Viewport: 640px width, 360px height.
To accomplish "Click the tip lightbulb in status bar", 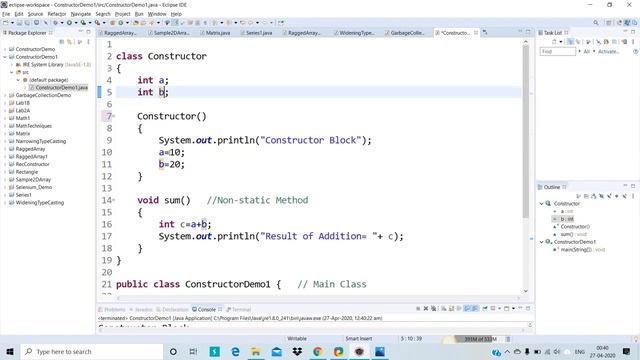I will point(636,339).
